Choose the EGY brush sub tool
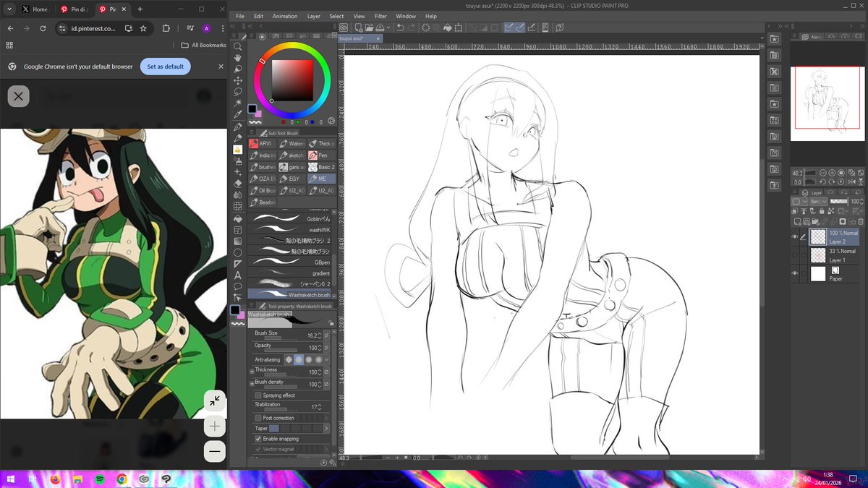The image size is (868, 488). point(292,178)
